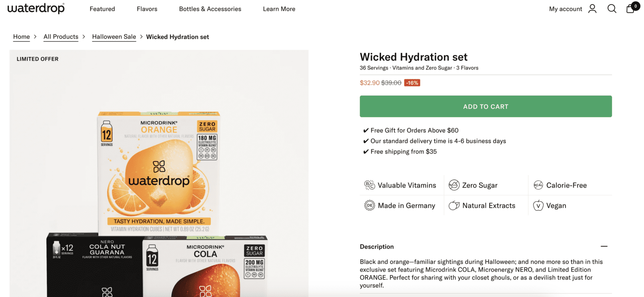Open the Bottles & Accessories menu
This screenshot has height=297, width=644.
tap(210, 9)
